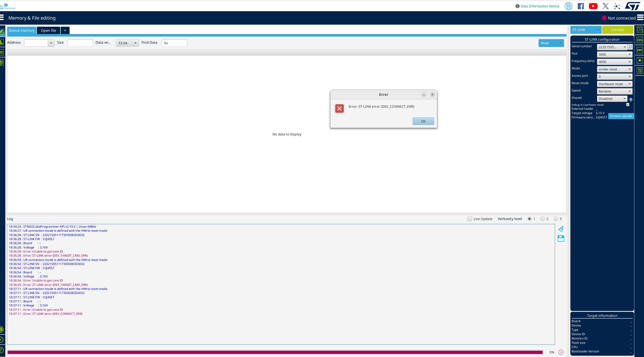
Task: Open the YouTube icon in header
Action: pos(593,6)
